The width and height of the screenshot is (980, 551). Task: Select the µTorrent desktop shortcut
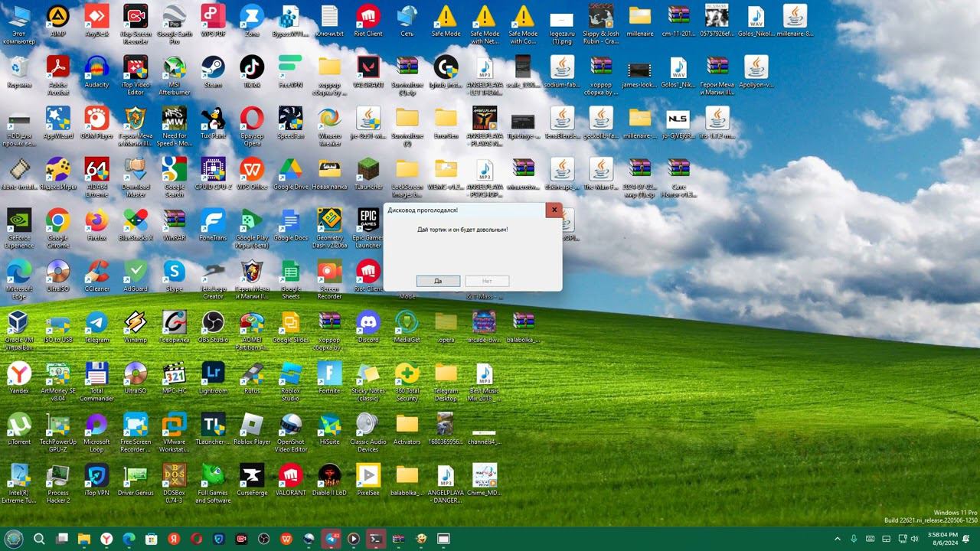pyautogui.click(x=19, y=429)
